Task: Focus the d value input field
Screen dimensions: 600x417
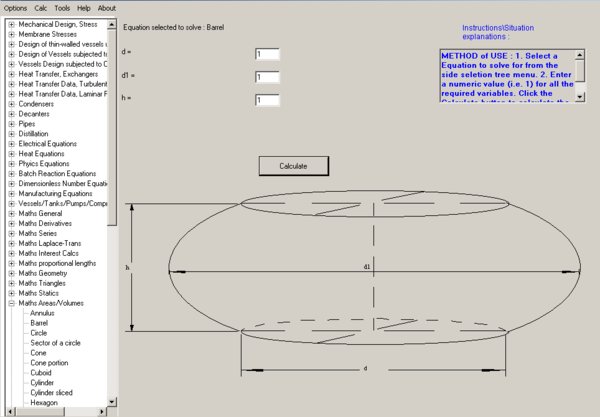Action: click(267, 54)
